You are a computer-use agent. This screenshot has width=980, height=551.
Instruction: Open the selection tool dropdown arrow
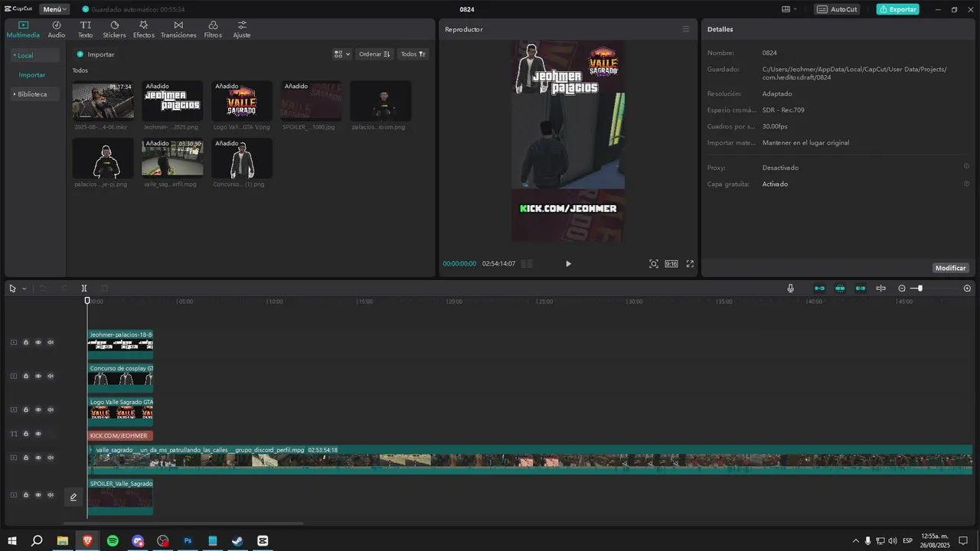[x=24, y=289]
